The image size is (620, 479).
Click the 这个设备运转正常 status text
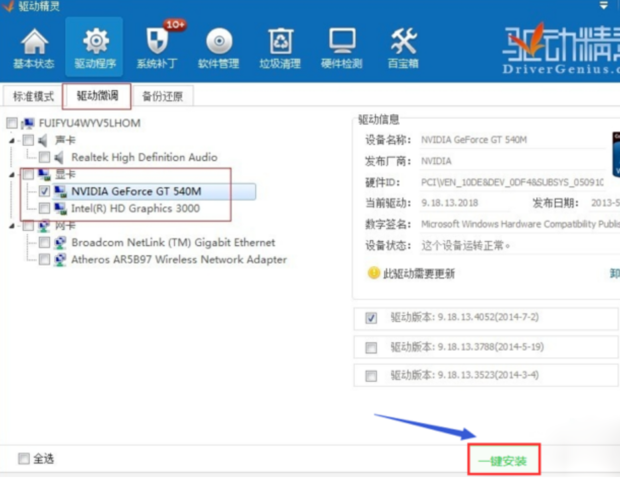coord(465,246)
